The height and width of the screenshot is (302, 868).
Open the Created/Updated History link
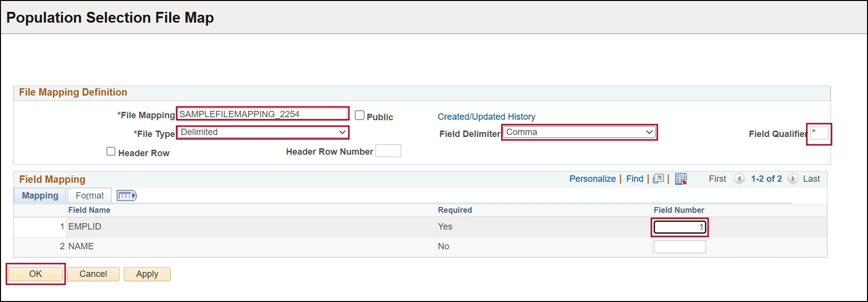tap(486, 117)
